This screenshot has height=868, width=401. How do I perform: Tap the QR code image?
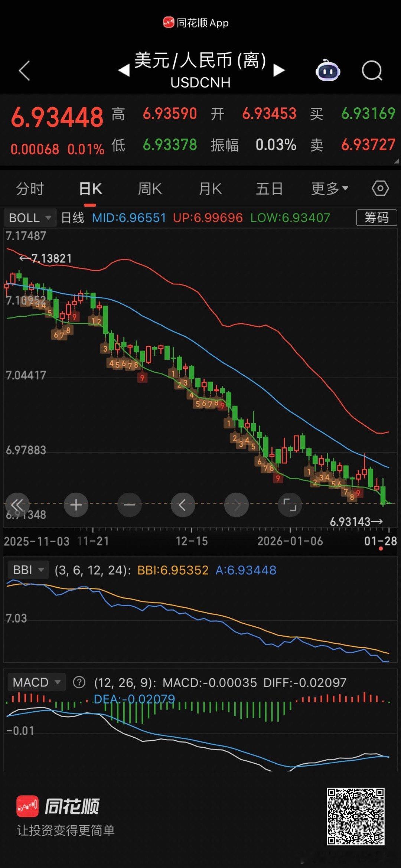click(355, 816)
